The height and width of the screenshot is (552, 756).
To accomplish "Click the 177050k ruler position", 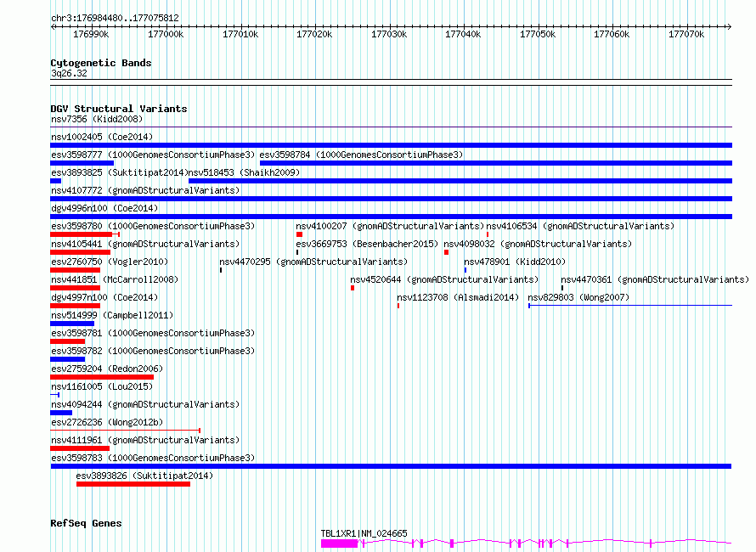I will pyautogui.click(x=538, y=34).
